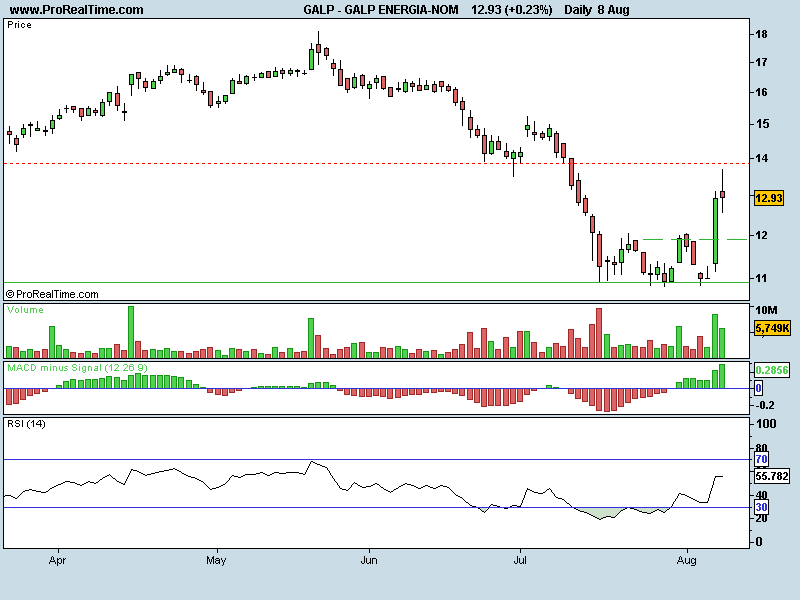Click the 55.782 RSI value tag
Viewport: 800px width, 600px height.
tap(772, 476)
